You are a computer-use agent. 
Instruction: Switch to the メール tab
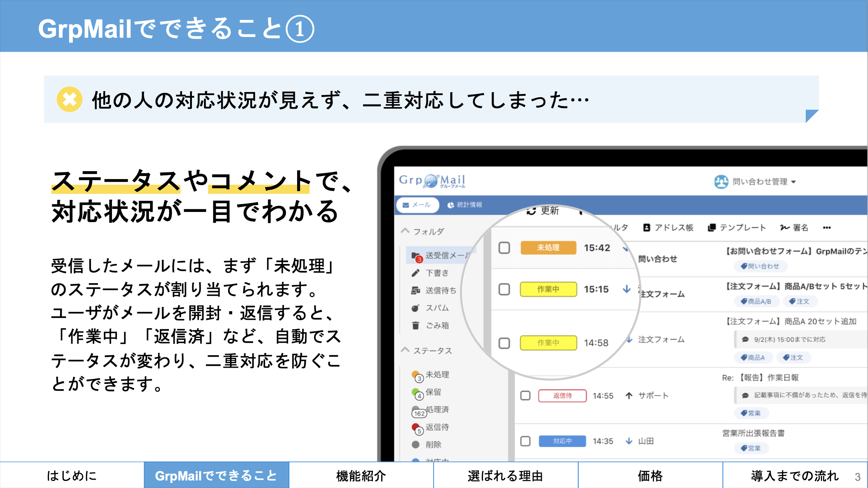[x=417, y=205]
